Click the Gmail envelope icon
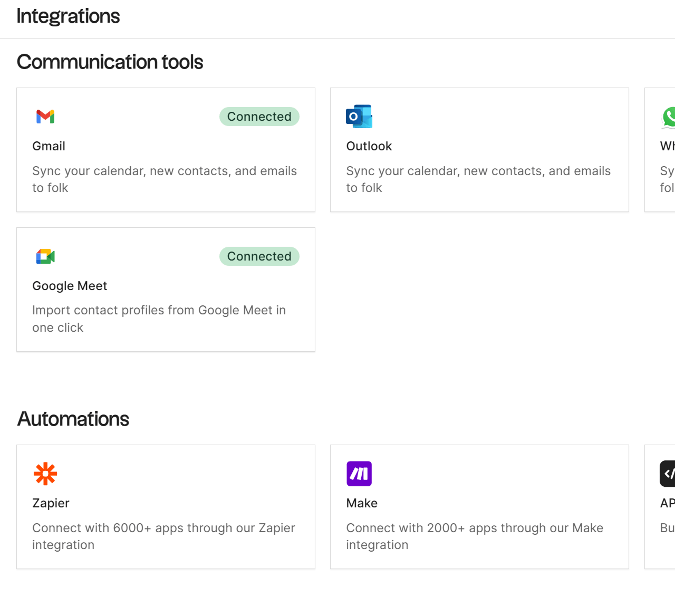The width and height of the screenshot is (675, 616). click(45, 117)
